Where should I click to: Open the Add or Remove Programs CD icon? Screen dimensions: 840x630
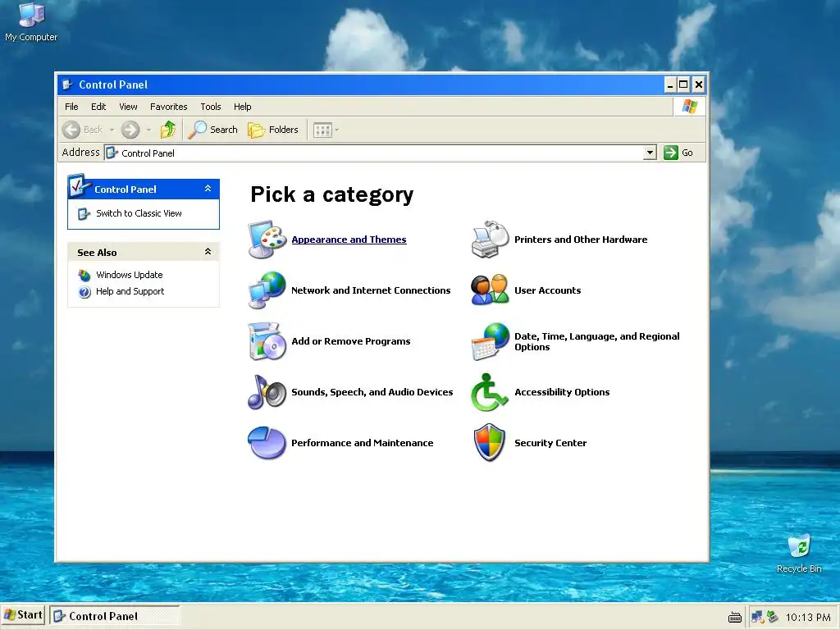click(267, 340)
